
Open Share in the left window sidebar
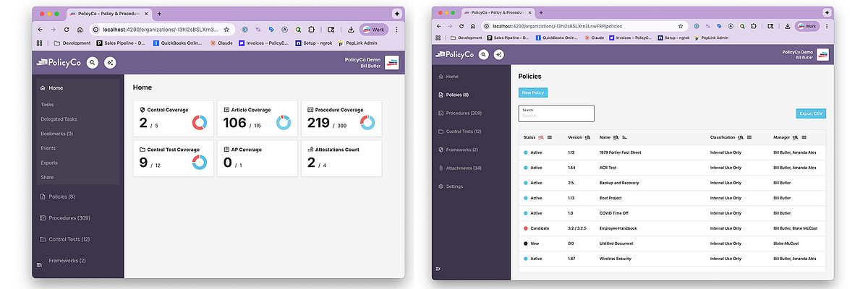tap(47, 177)
